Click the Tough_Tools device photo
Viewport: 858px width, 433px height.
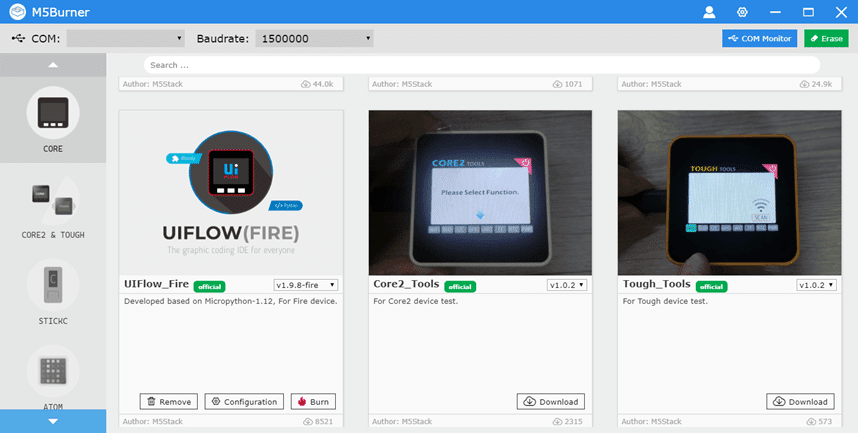tap(729, 193)
